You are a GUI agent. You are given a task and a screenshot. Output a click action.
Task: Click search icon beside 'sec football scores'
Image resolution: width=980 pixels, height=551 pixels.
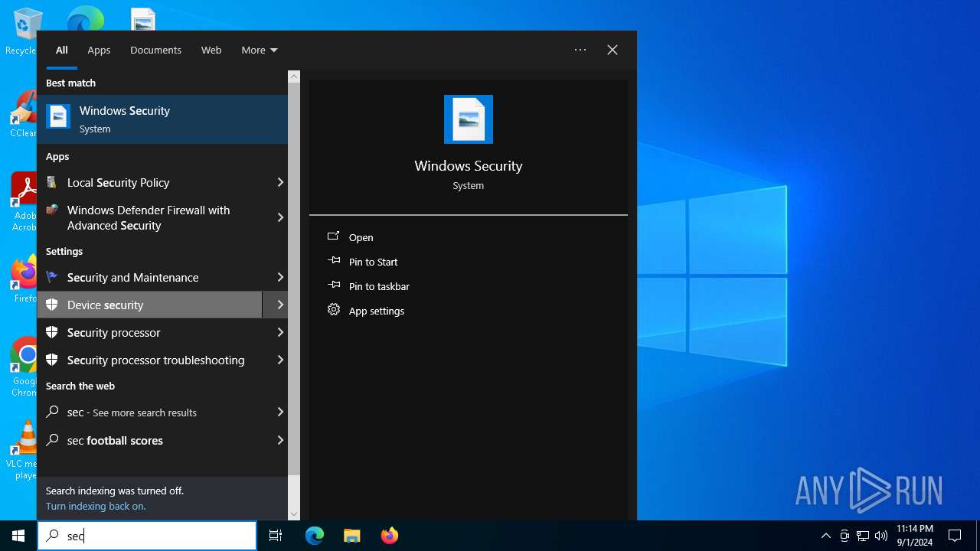click(52, 440)
